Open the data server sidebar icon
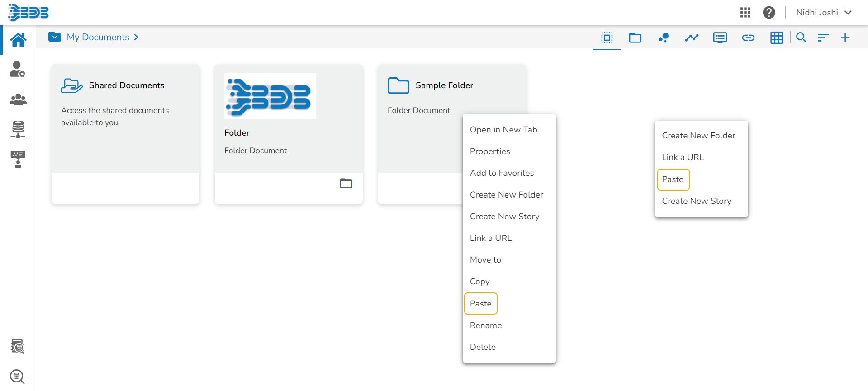 18,129
